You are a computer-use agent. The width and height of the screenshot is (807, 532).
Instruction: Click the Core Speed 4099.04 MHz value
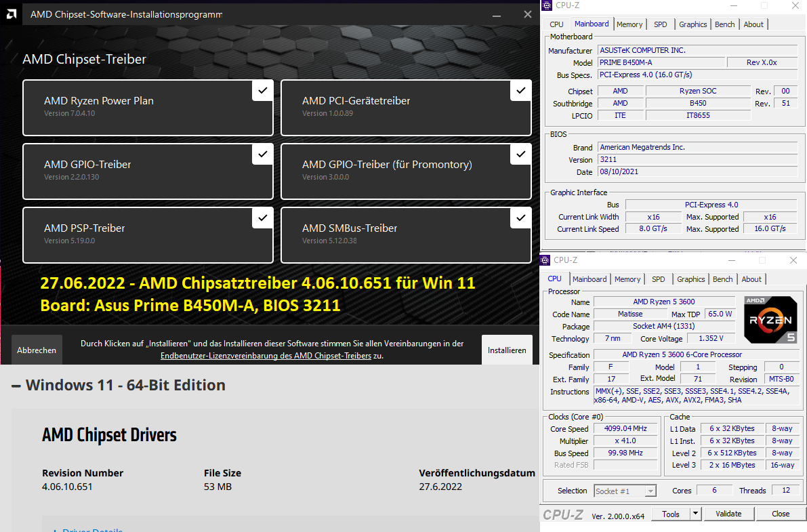[x=625, y=428]
